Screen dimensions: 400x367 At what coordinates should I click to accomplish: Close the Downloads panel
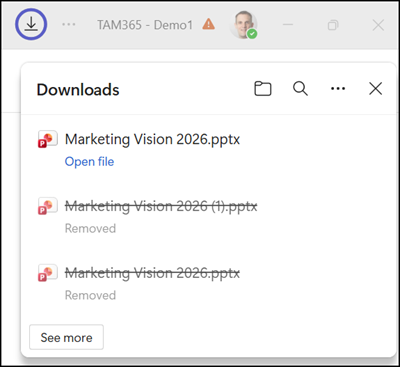375,89
